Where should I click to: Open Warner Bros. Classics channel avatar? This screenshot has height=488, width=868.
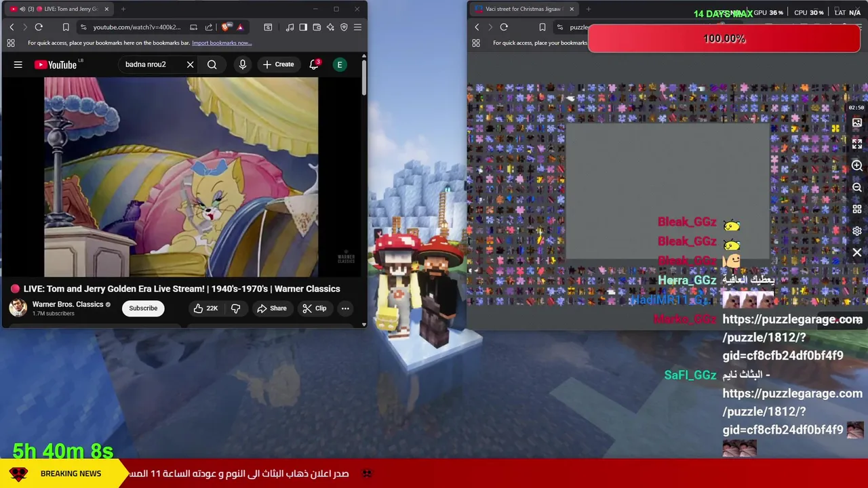coord(18,308)
